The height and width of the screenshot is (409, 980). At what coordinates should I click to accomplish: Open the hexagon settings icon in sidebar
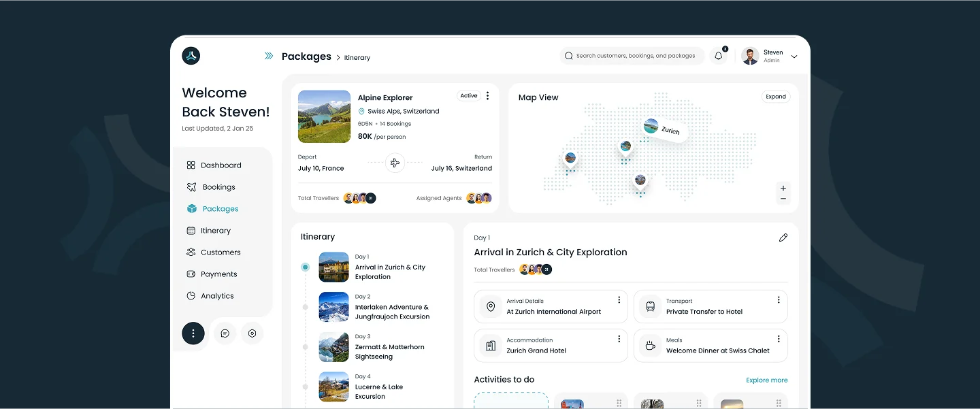tap(252, 333)
